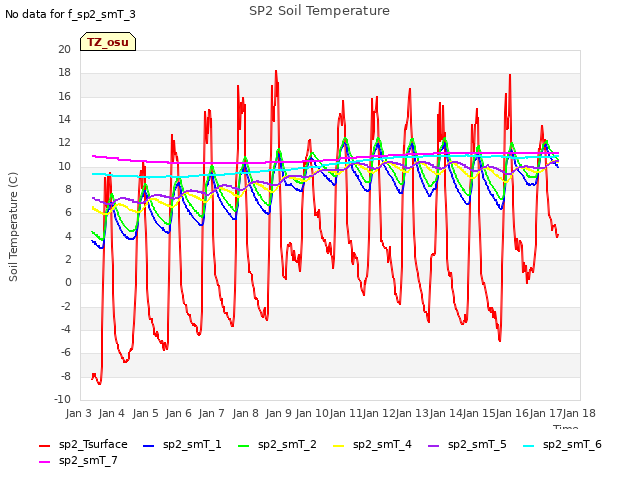Click the 'No data for f_sp2_smT_3' message
640x480 pixels.
[70, 14]
